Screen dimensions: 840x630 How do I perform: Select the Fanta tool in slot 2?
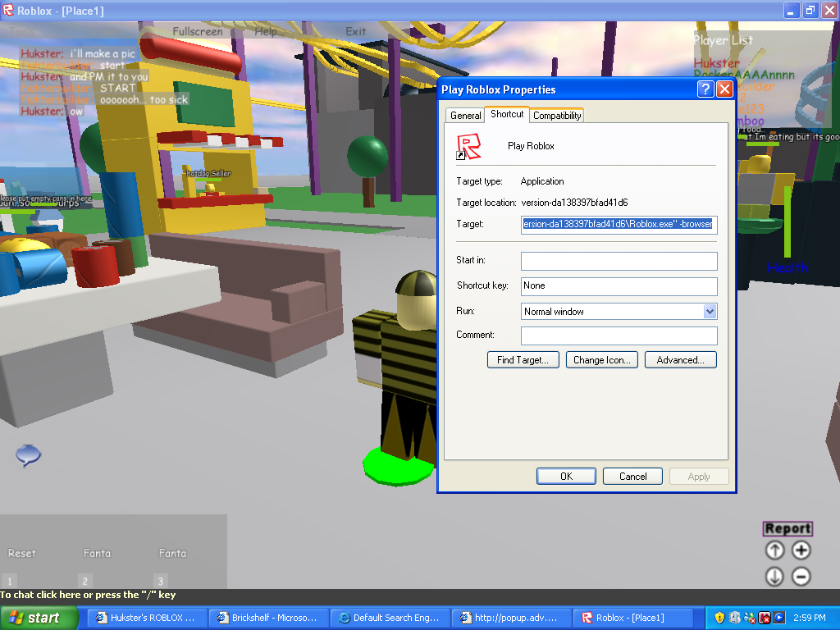[x=97, y=553]
